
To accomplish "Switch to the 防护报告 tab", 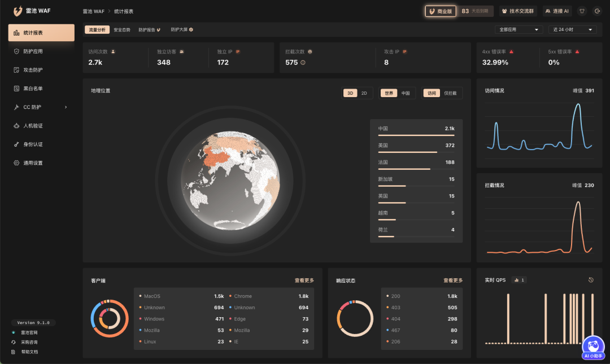I will click(x=149, y=29).
